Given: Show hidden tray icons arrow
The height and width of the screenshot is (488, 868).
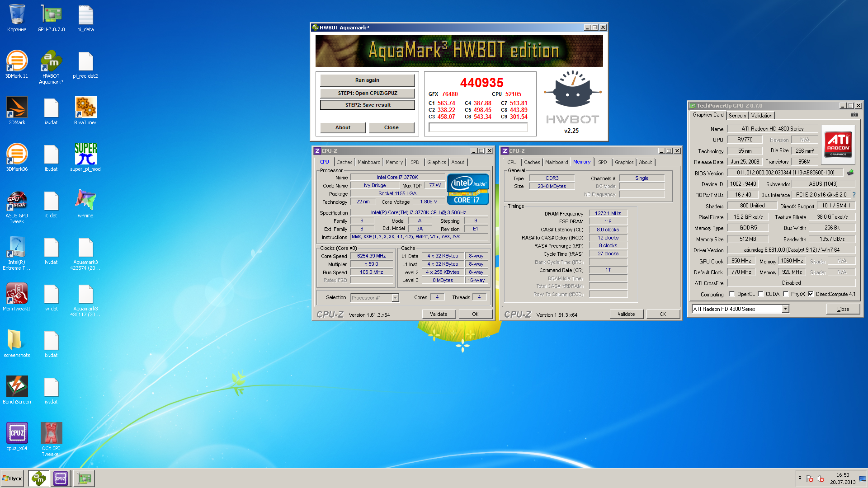Looking at the screenshot, I should [x=800, y=479].
